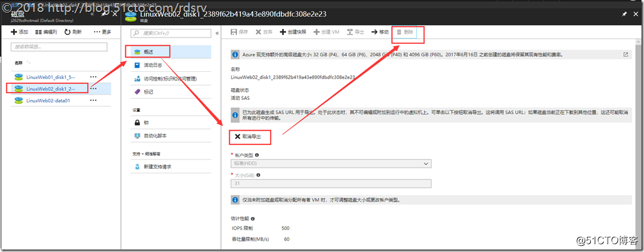Click the 添加 (Add) disk button

(x=19, y=32)
